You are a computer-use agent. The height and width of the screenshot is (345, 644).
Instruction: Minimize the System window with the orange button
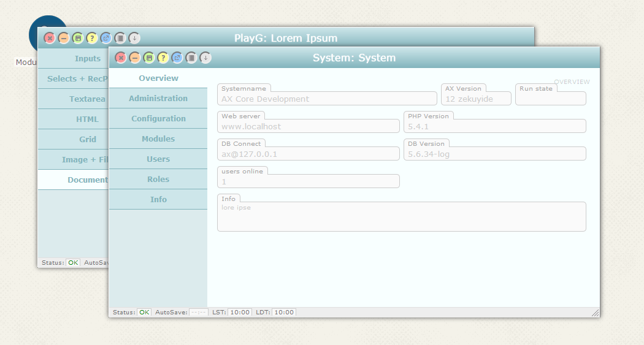coord(135,58)
